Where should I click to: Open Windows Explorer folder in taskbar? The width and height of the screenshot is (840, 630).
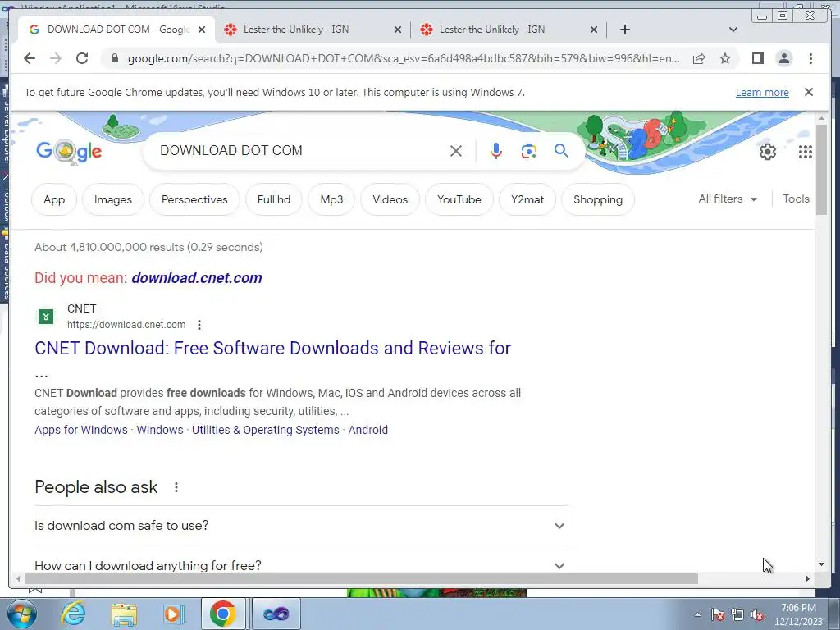click(124, 614)
